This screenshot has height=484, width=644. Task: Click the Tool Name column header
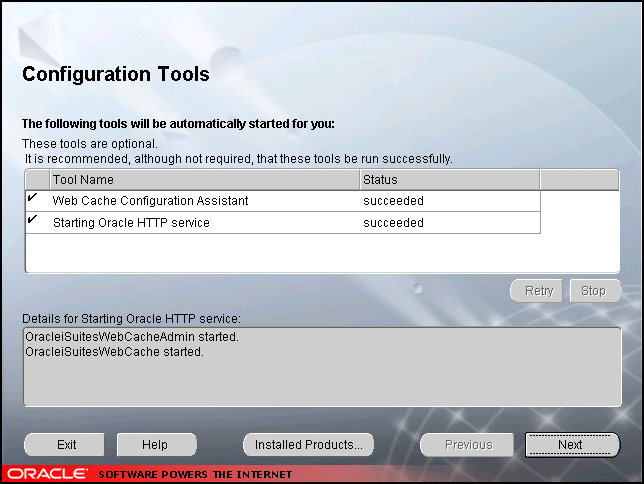point(205,180)
